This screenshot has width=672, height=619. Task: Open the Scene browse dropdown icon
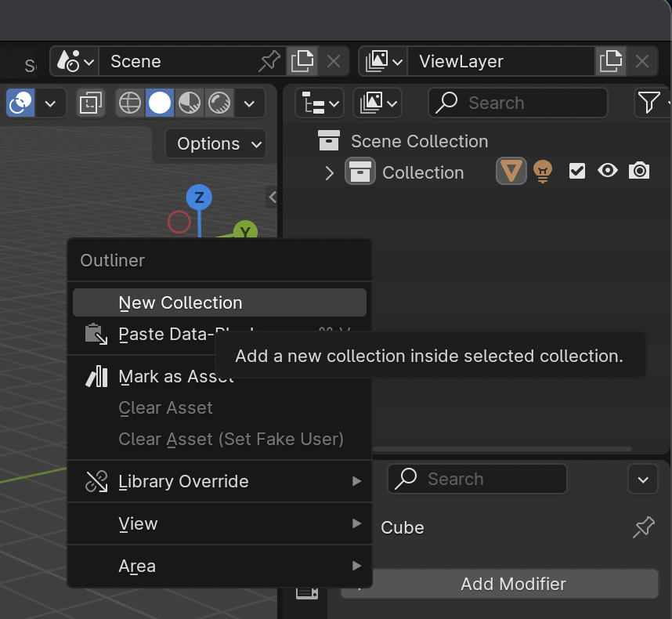75,61
